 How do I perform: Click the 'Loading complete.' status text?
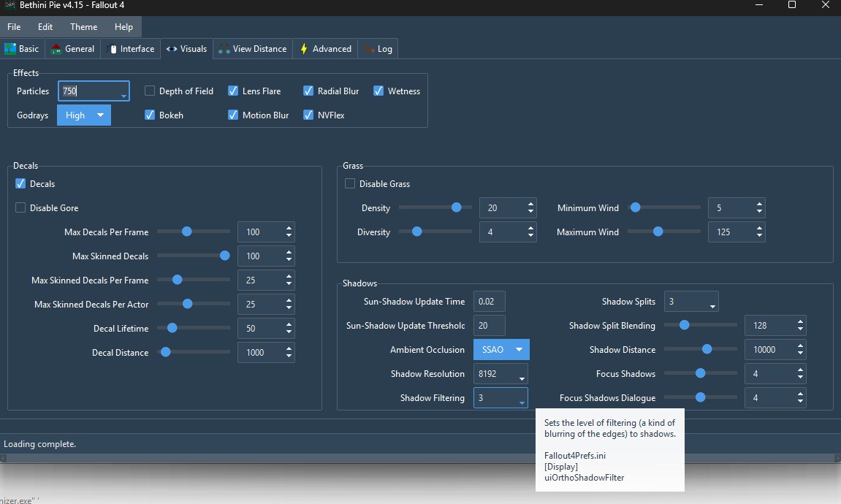[39, 444]
